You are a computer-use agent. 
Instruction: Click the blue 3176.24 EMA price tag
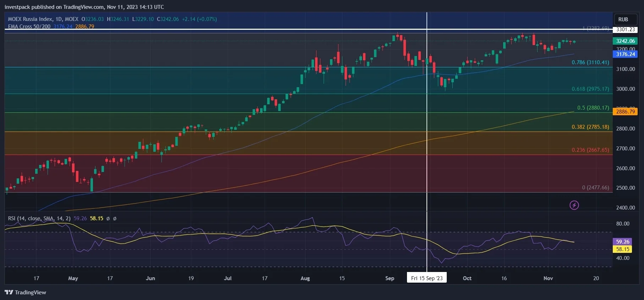(625, 54)
